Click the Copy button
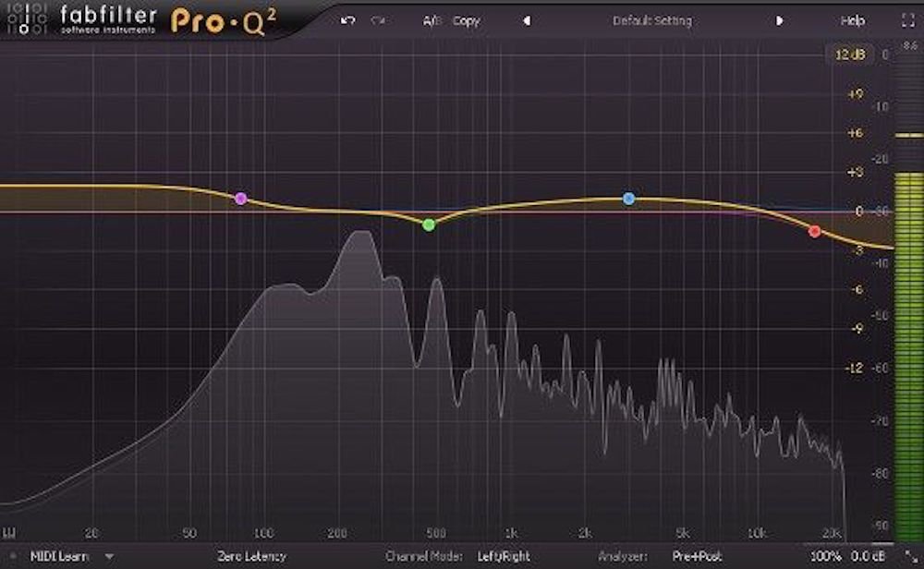924x569 pixels. (x=467, y=20)
